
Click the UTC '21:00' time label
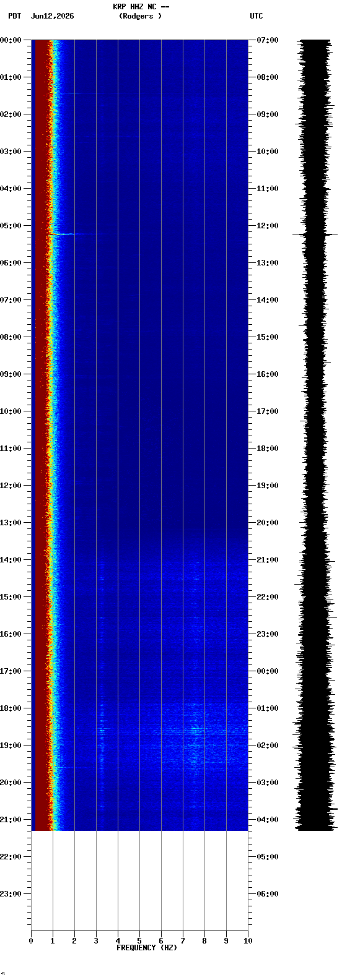(268, 560)
